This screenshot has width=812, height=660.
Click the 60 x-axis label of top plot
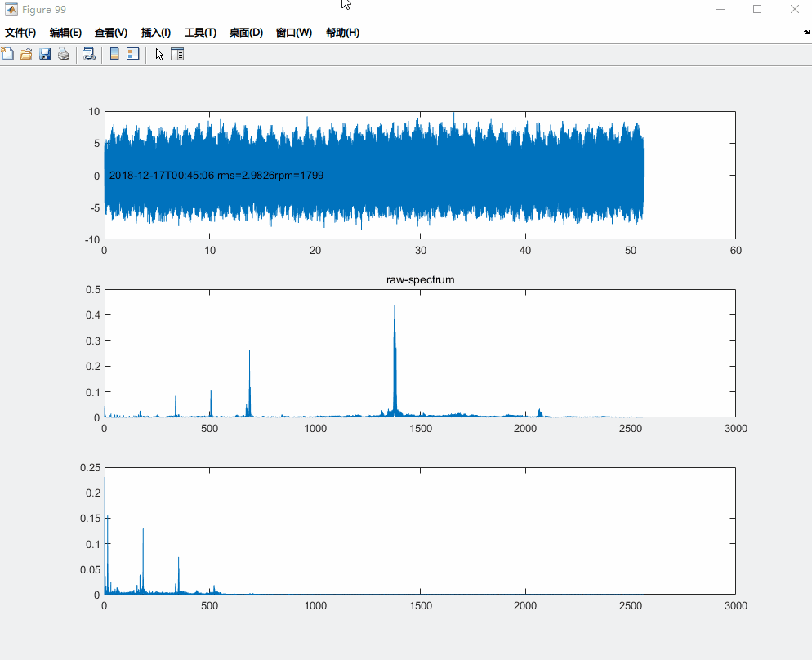[736, 251]
